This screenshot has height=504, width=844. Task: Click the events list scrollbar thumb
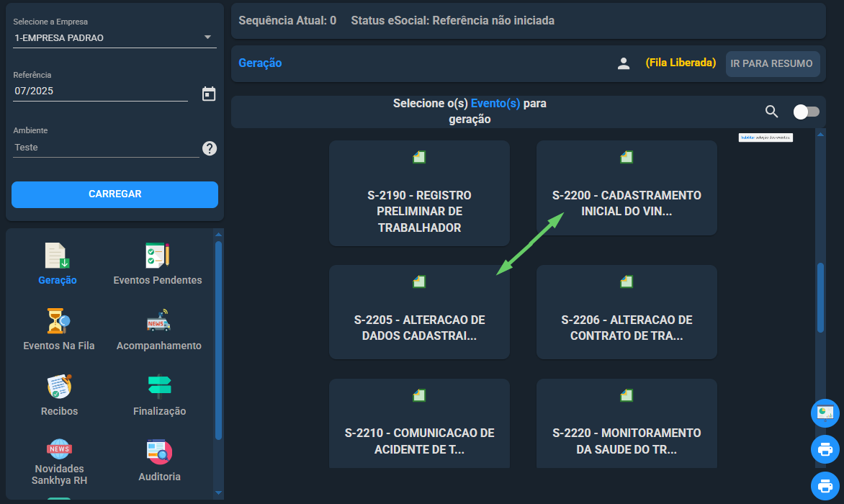pos(820,297)
